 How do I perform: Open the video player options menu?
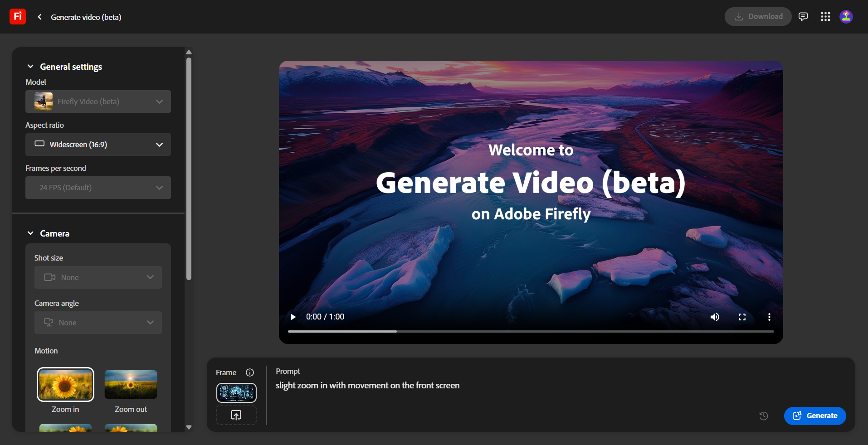click(x=769, y=317)
